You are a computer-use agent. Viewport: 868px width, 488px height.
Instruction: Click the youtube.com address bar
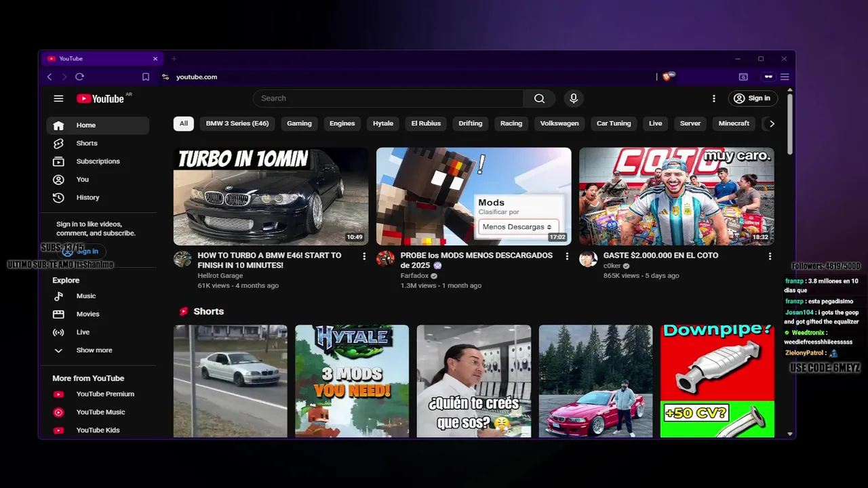407,77
